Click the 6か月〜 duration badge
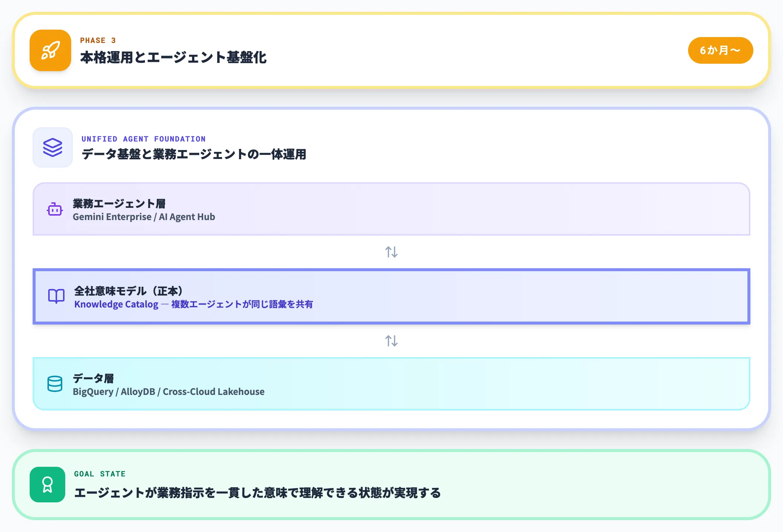Viewport: 783px width, 532px height. 720,50
